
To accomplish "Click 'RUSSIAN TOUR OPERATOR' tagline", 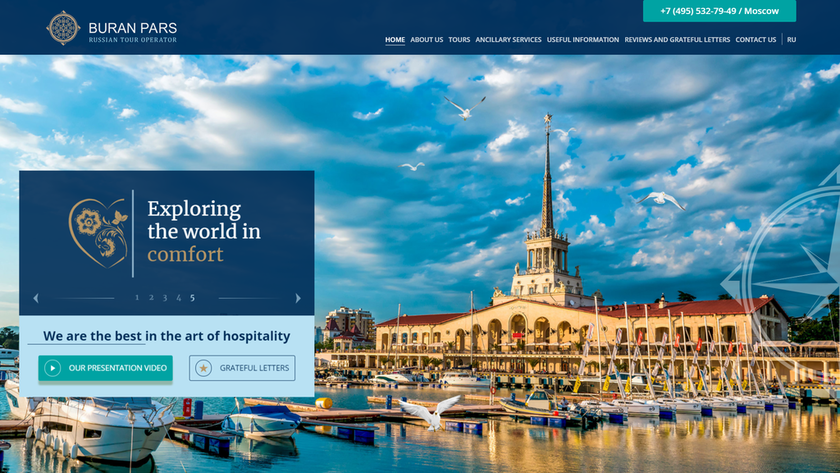I will click(x=133, y=40).
